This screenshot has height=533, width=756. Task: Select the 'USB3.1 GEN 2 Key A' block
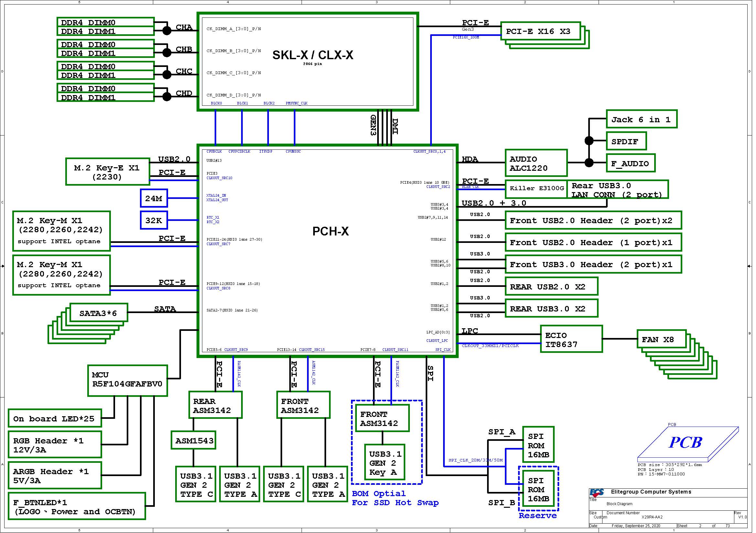(385, 463)
